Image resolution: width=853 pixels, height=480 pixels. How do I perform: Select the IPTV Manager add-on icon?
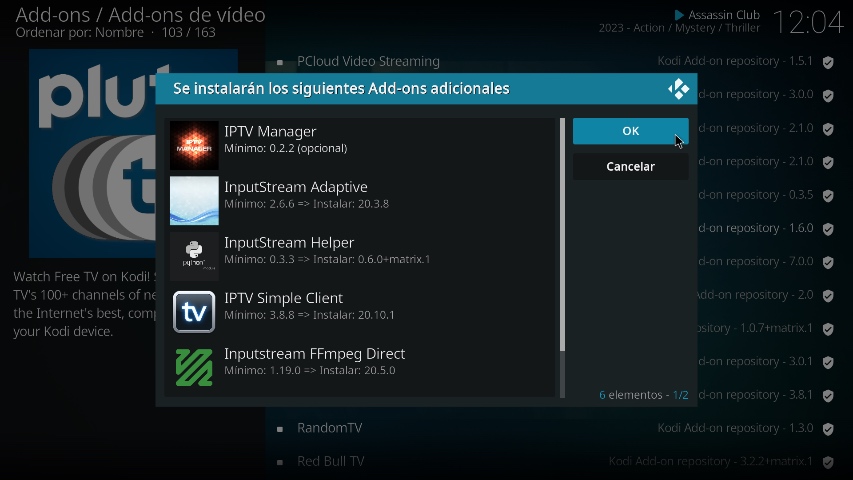pyautogui.click(x=194, y=145)
